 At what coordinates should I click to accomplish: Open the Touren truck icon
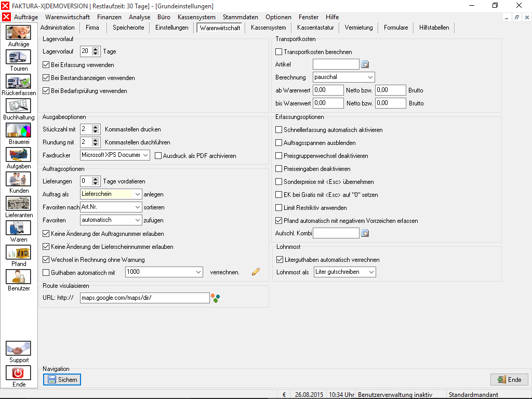[x=18, y=57]
